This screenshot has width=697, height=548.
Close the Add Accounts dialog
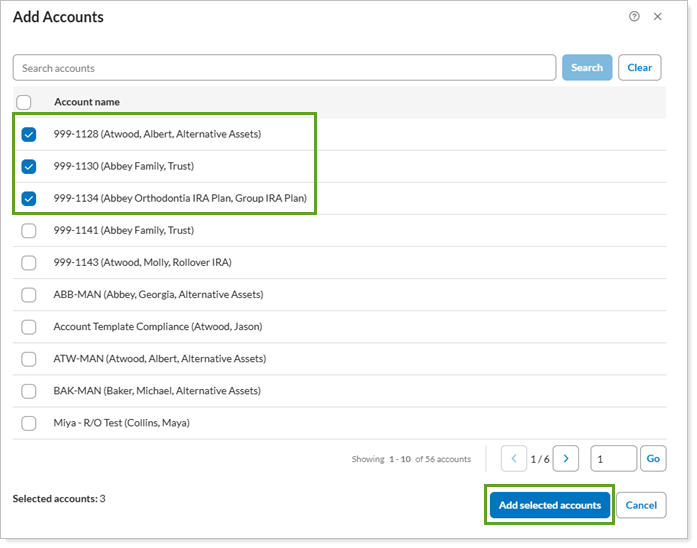point(657,17)
